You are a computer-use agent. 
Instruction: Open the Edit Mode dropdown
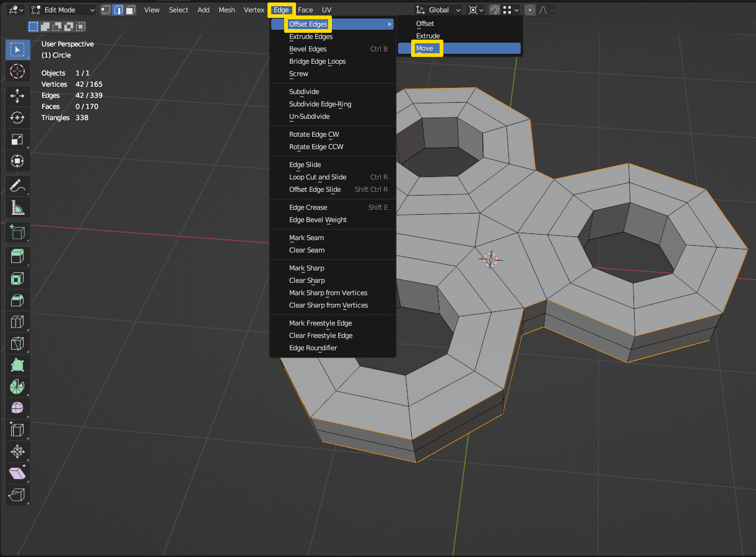coord(62,10)
